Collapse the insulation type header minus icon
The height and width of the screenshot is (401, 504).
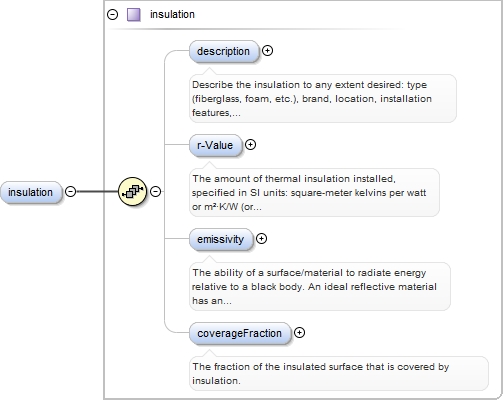(112, 15)
